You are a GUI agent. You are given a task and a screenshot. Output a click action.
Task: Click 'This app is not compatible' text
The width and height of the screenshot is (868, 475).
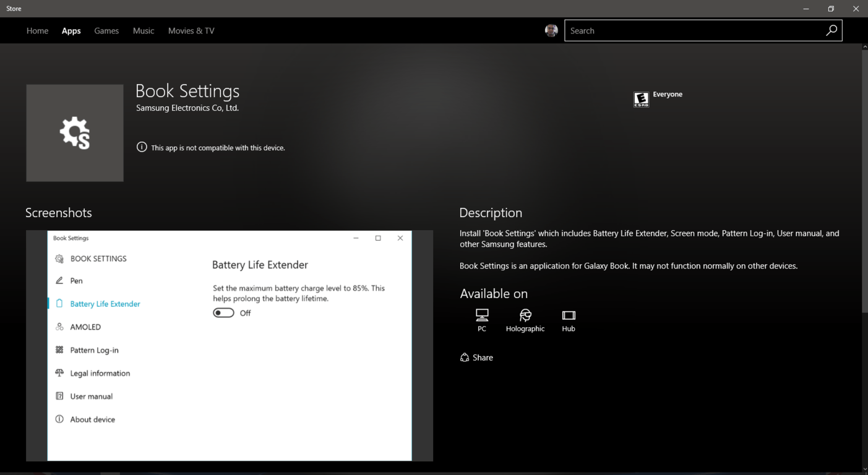point(218,148)
